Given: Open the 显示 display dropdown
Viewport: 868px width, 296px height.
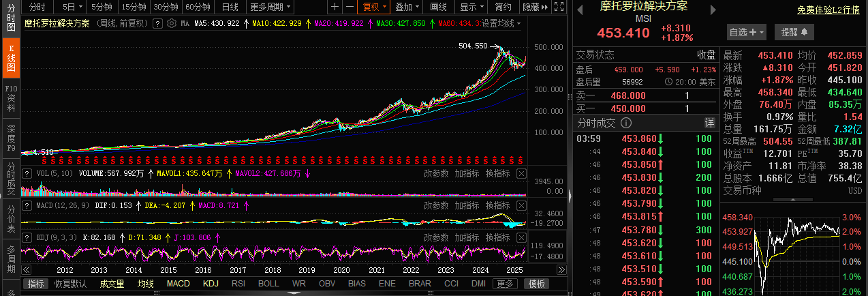Looking at the screenshot, I should 471,7.
